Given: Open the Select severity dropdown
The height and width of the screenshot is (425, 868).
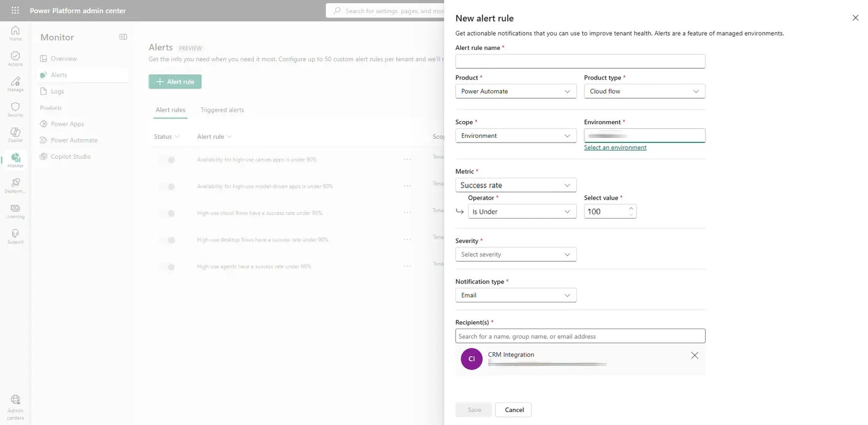Looking at the screenshot, I should [x=516, y=255].
